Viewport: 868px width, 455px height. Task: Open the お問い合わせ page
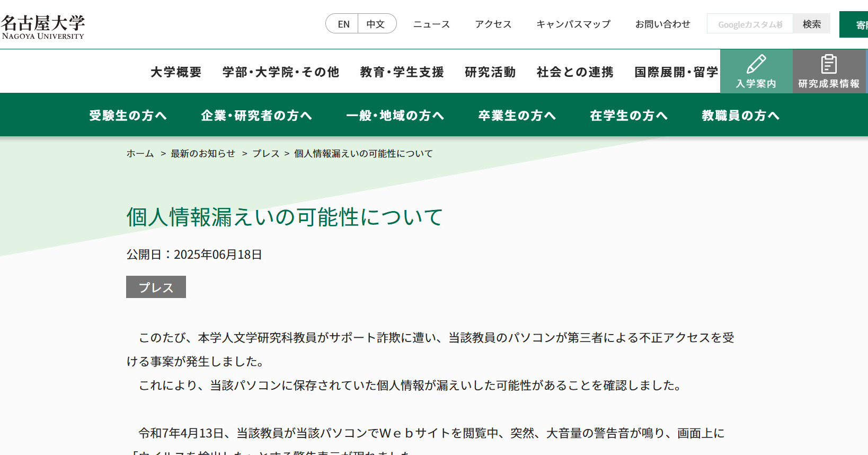click(x=662, y=24)
